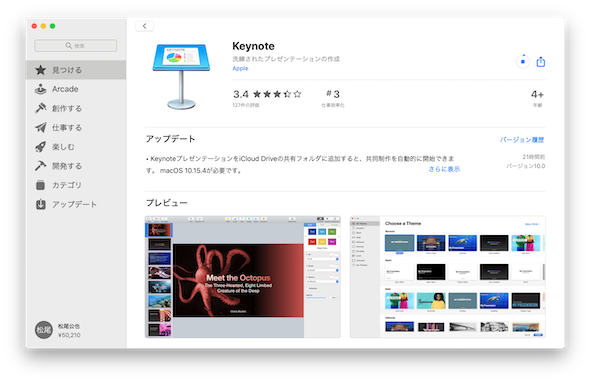Open the Meet the Octopus preview screenshot
The height and width of the screenshot is (382, 590).
coord(243,277)
